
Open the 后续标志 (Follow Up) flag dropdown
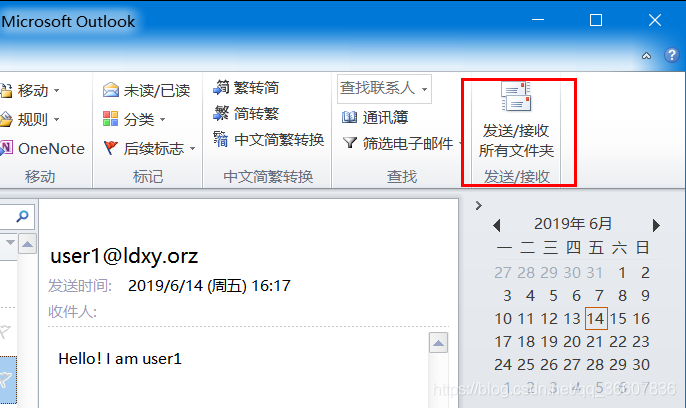point(149,149)
